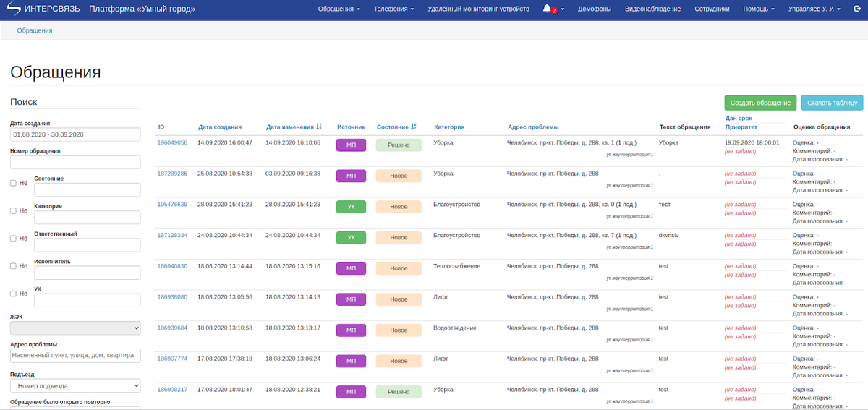Open request ID 195476638
This screenshot has height=410, width=868.
172,205
